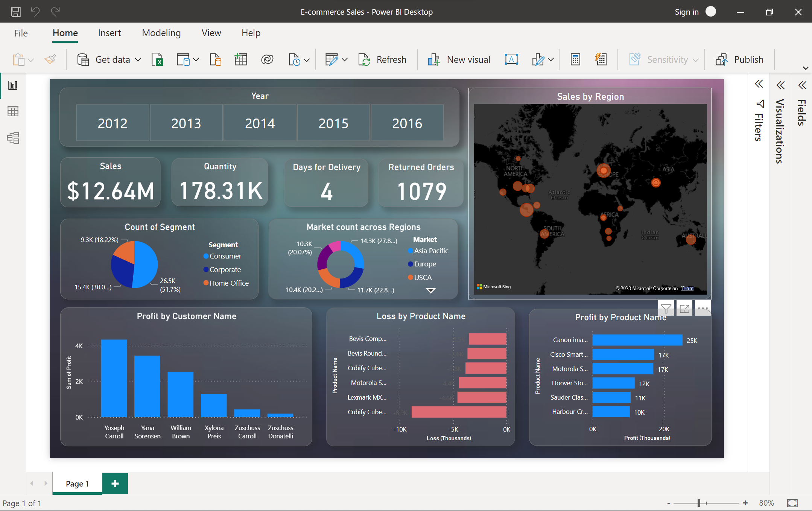Click the filter icon on the visual header

pyautogui.click(x=666, y=309)
